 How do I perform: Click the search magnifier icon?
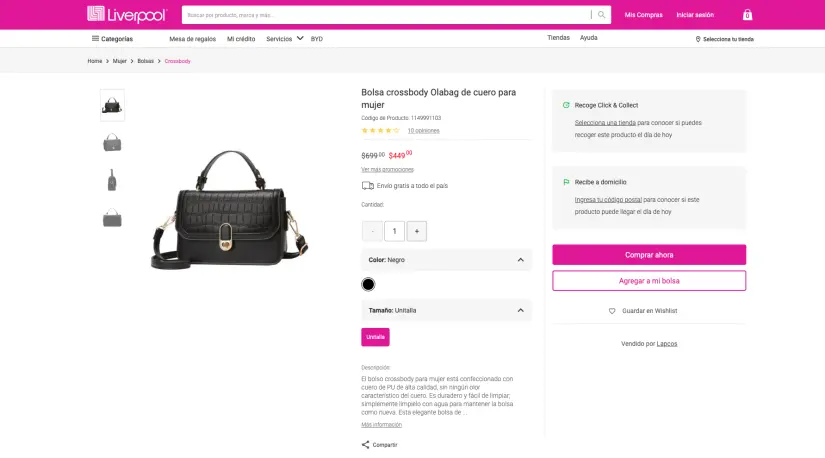pos(601,15)
